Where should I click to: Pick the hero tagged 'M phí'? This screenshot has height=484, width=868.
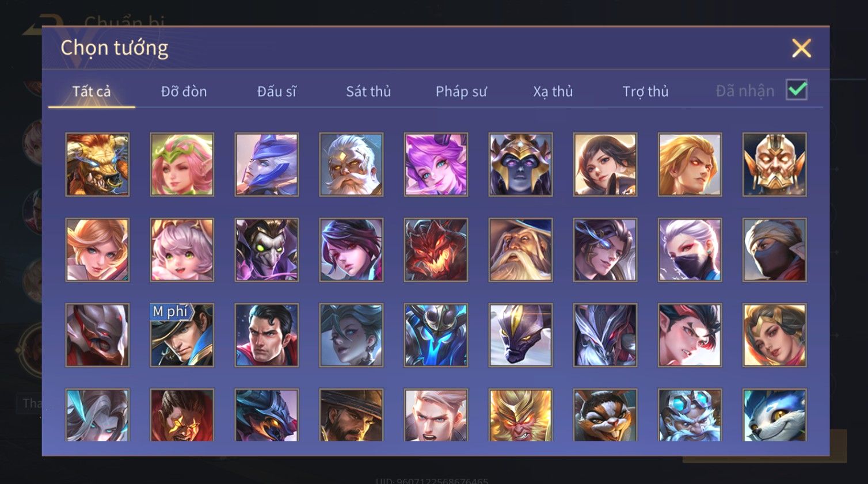click(x=182, y=335)
